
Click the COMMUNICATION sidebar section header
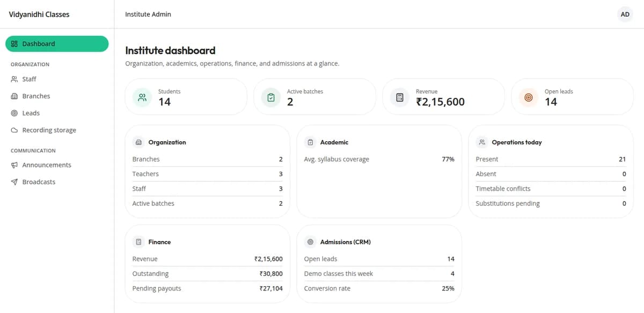tap(33, 151)
